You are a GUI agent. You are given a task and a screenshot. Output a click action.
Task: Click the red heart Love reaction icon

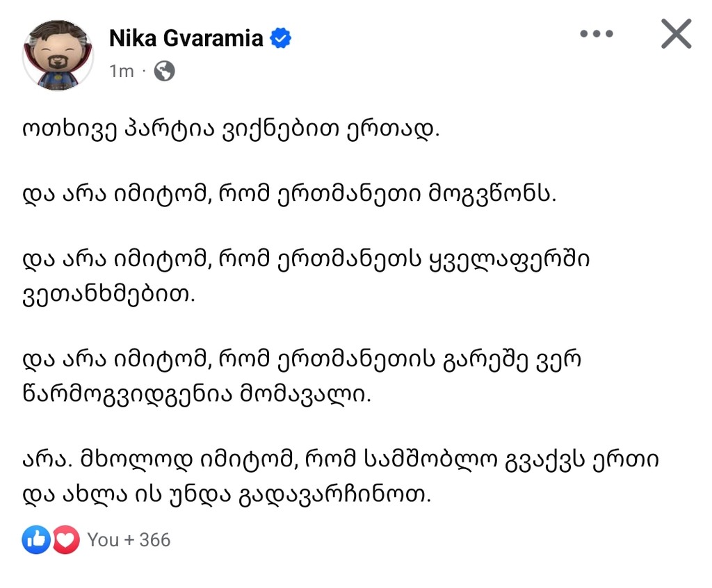[65, 540]
